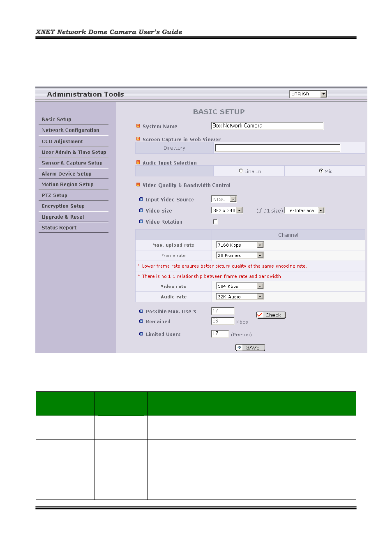
Task: Open the Frame rate 20 Frames dropdown
Action: click(240, 255)
